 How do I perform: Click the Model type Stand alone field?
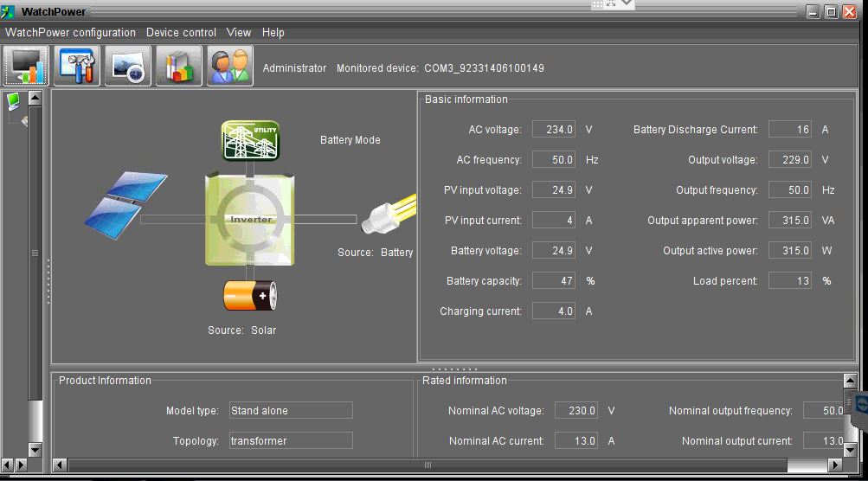tap(291, 410)
